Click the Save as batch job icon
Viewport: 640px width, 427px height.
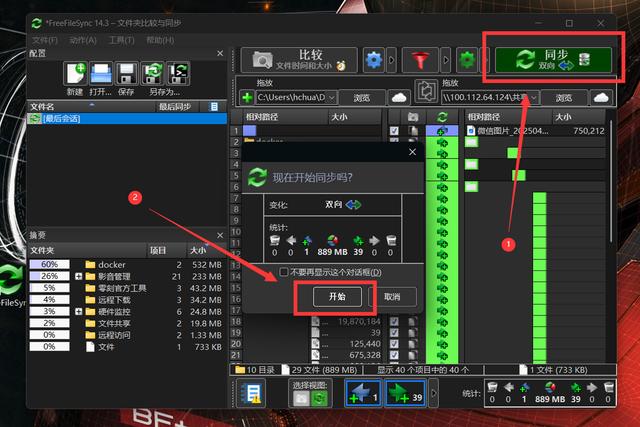[x=178, y=73]
